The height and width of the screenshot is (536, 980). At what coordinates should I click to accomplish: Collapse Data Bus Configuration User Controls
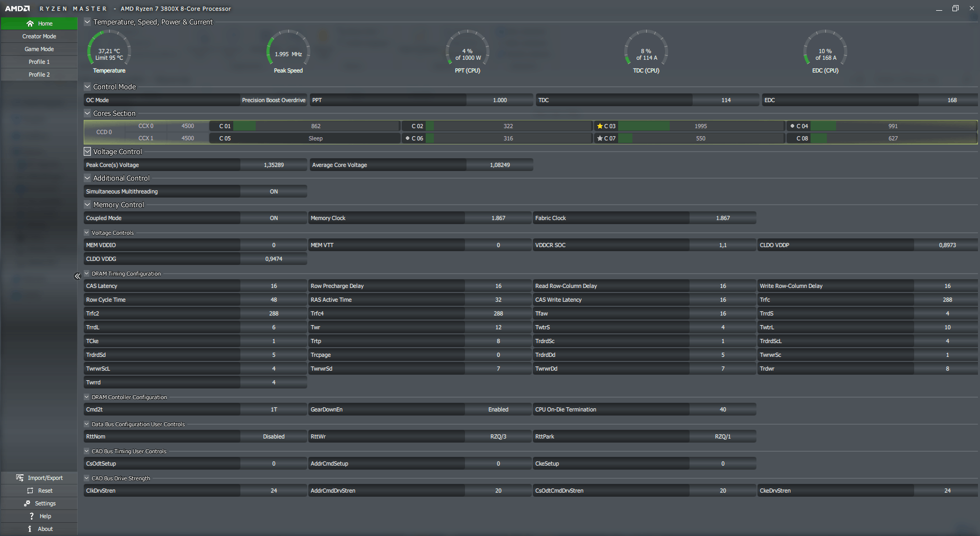tap(87, 424)
